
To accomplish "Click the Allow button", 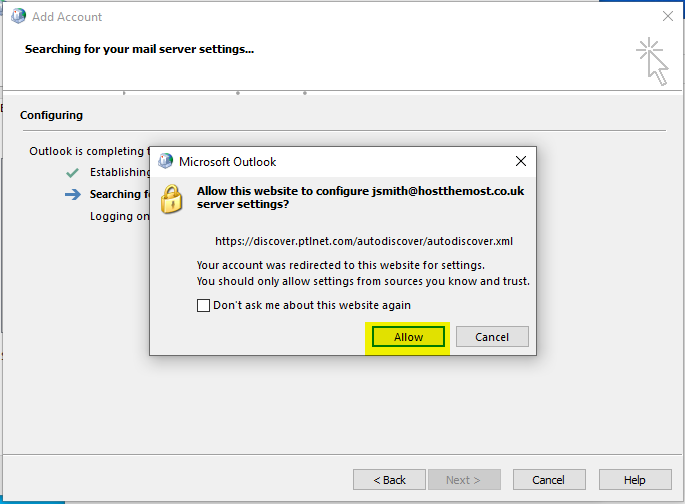I will [x=408, y=337].
